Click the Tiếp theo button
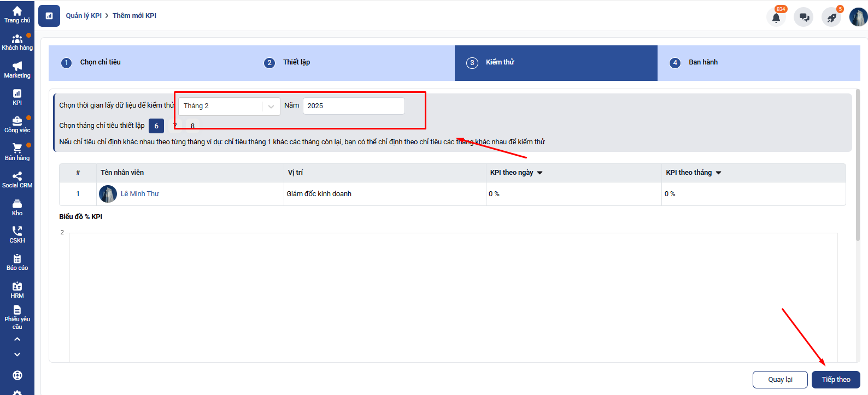Image resolution: width=868 pixels, height=395 pixels. pyautogui.click(x=835, y=380)
